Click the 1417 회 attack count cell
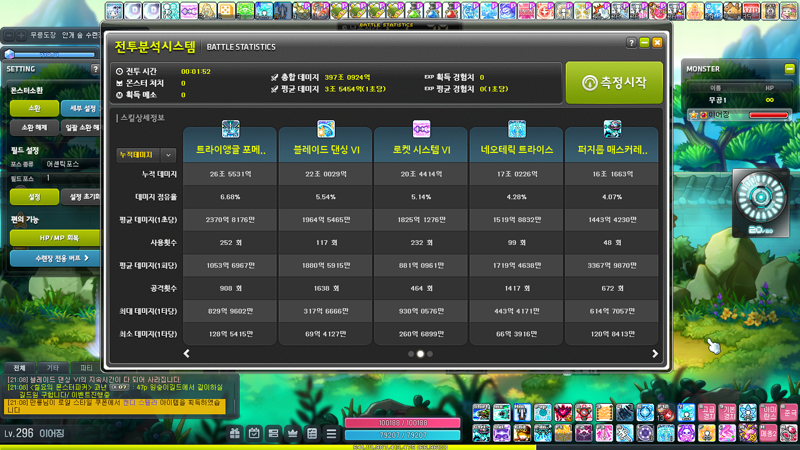800x450 pixels. (516, 288)
